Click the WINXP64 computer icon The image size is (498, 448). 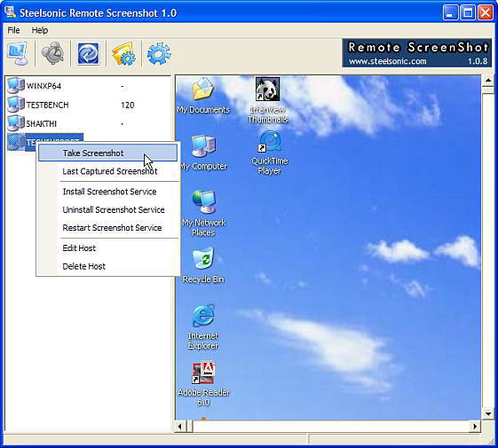tap(16, 85)
